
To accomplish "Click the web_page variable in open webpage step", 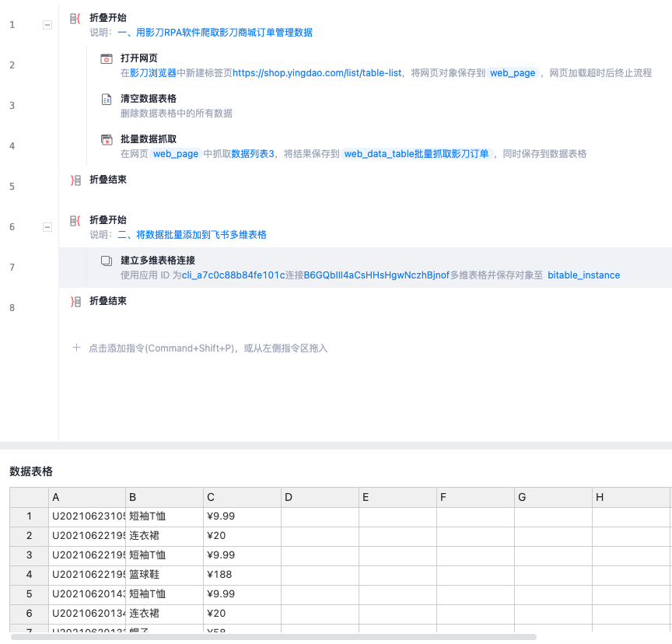I will click(513, 73).
